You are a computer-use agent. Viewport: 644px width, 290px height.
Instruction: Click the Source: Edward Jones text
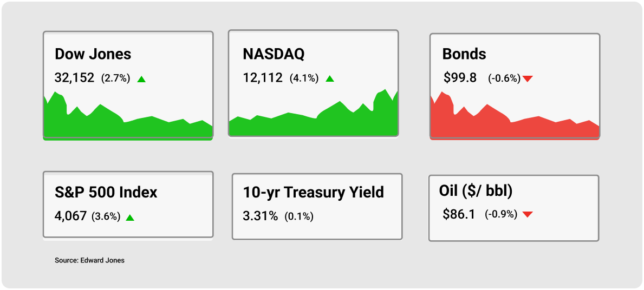coord(89,260)
